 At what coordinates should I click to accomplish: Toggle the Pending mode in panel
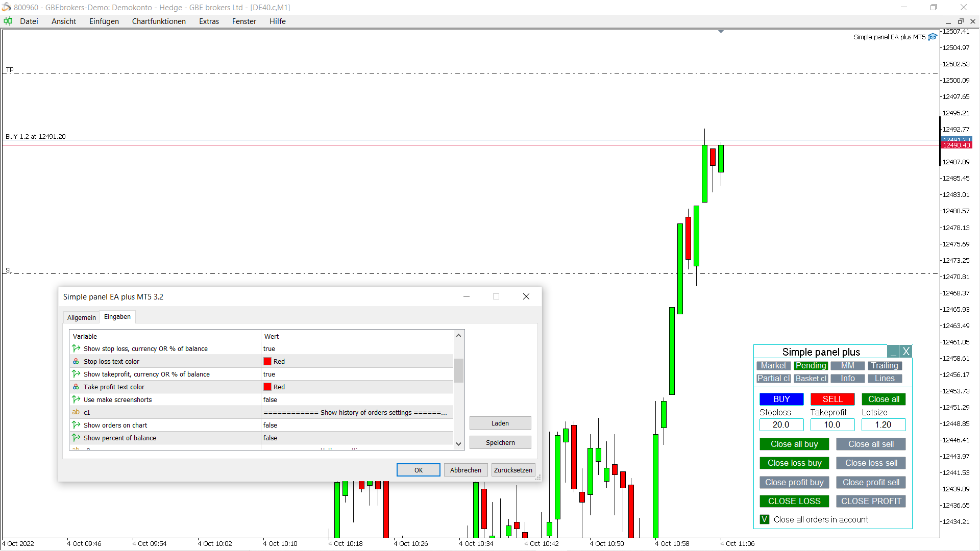tap(811, 366)
